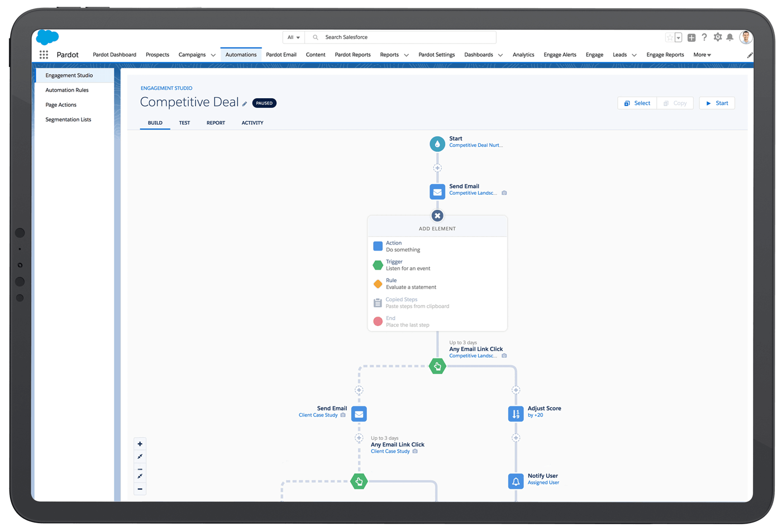The height and width of the screenshot is (532, 782).
Task: Click the Copy button
Action: pos(675,103)
